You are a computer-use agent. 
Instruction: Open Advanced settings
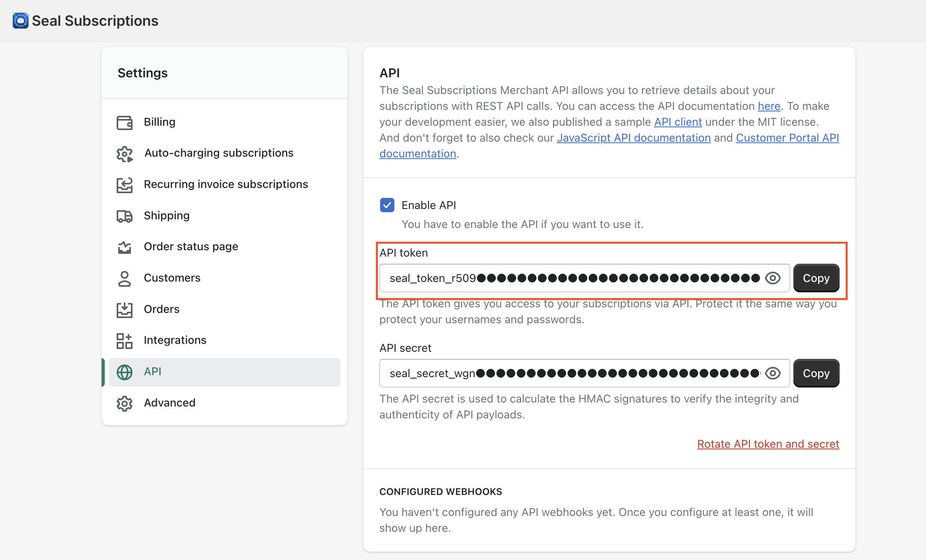point(225,403)
